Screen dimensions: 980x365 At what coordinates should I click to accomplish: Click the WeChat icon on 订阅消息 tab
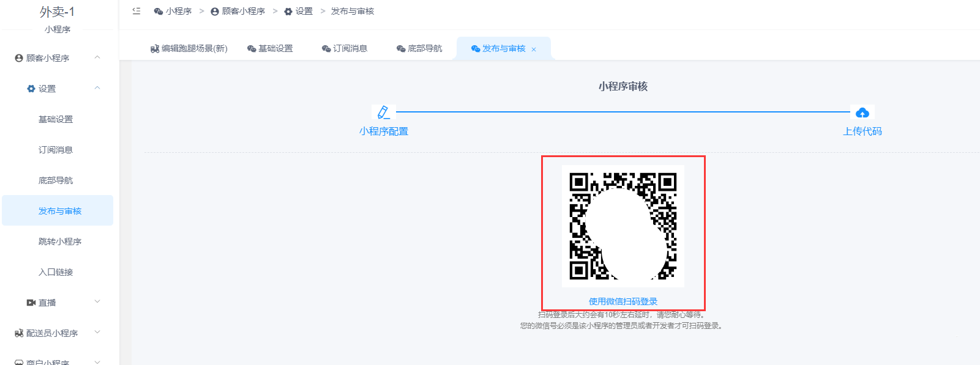[x=326, y=49]
